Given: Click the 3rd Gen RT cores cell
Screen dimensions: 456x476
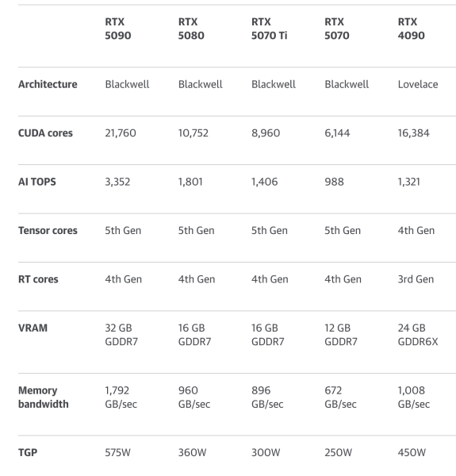Looking at the screenshot, I should point(416,279).
